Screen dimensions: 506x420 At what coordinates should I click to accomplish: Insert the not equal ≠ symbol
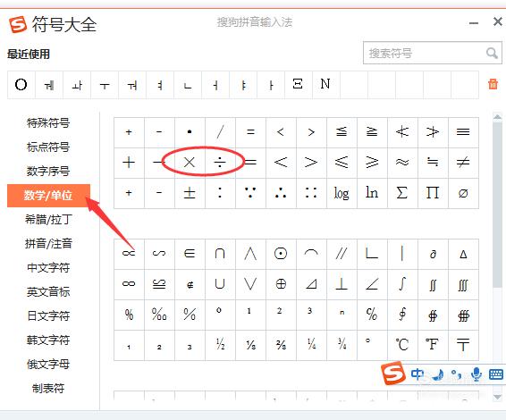tap(463, 163)
